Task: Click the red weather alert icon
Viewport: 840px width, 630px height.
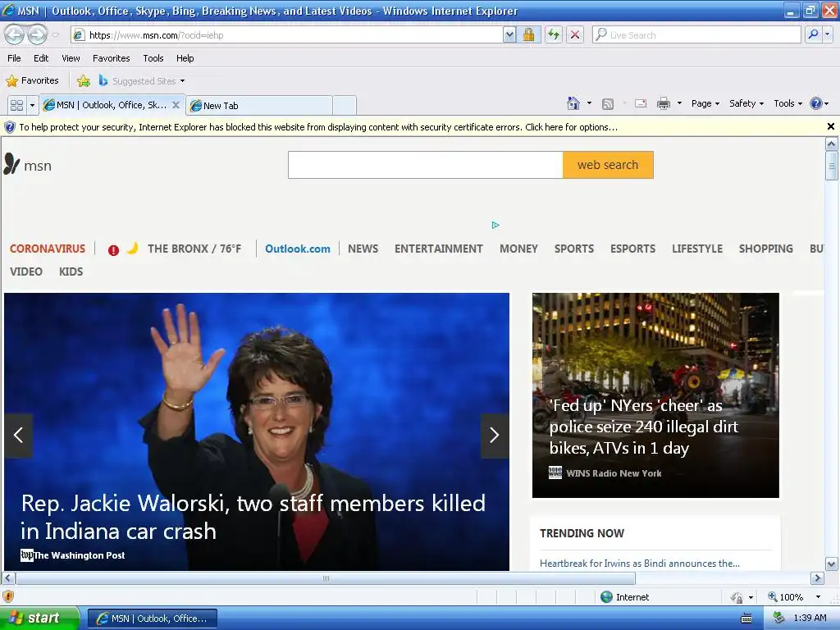Action: tap(113, 249)
